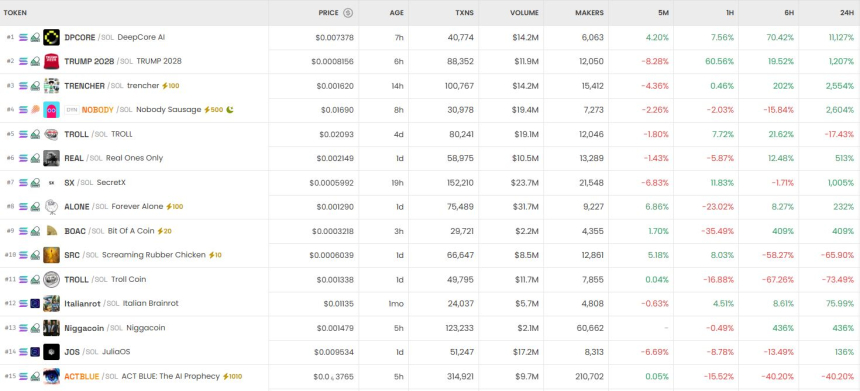The image size is (860, 391).
Task: Click ACTBLUE transactions 314,921
Action: click(x=459, y=376)
